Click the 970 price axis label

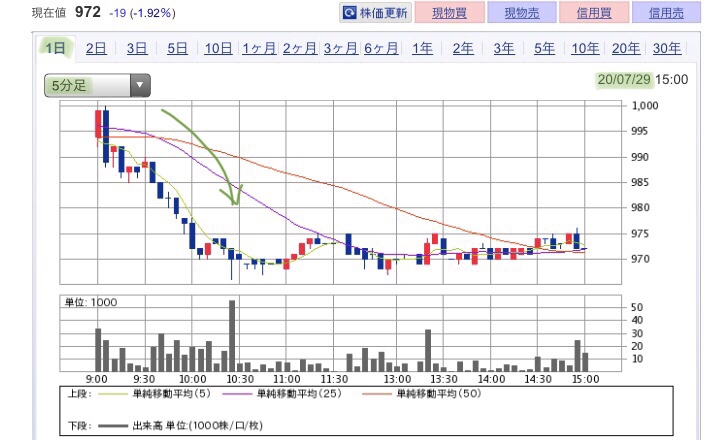pyautogui.click(x=640, y=259)
